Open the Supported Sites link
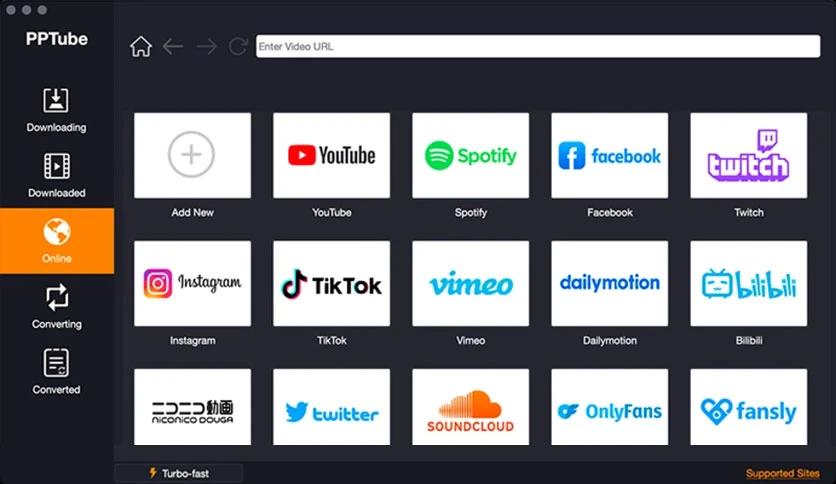This screenshot has width=836, height=484. 782,473
